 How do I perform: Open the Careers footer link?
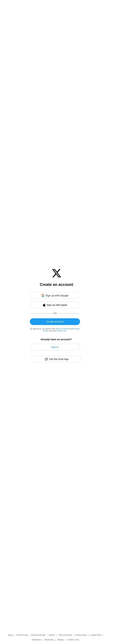pos(52,635)
